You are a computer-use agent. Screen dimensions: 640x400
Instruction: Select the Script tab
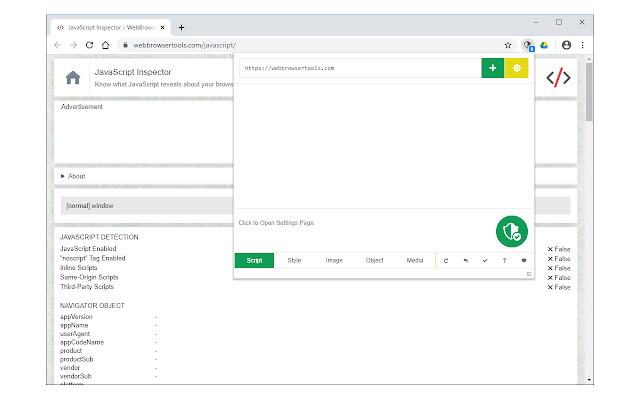point(254,261)
